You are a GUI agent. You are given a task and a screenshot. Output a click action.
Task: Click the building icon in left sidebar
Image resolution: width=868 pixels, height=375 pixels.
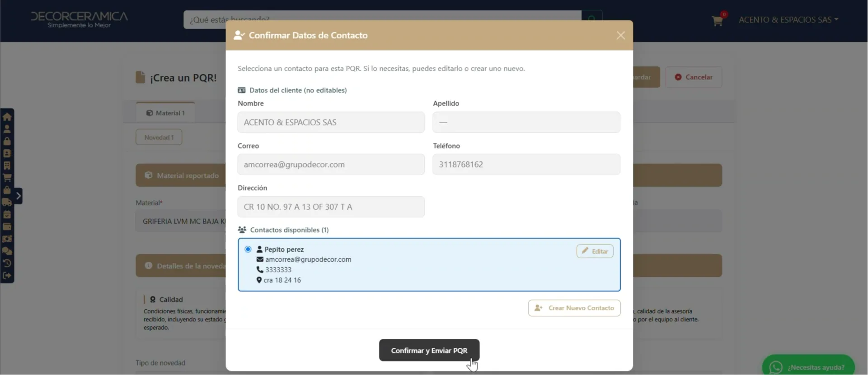pos(7,166)
